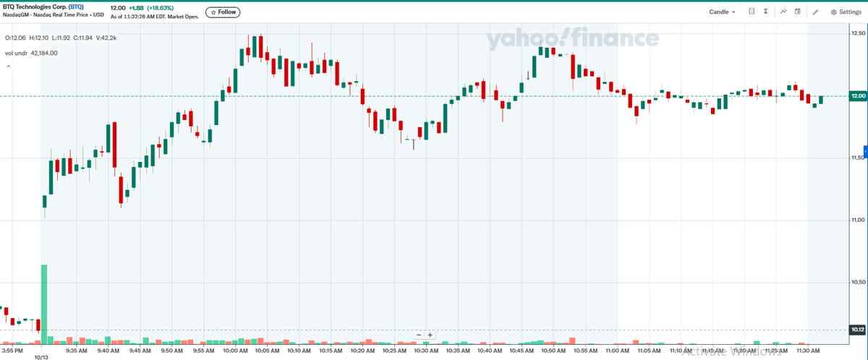Click the 10:00 AM time axis label
This screenshot has width=868, height=360.
[x=236, y=350]
